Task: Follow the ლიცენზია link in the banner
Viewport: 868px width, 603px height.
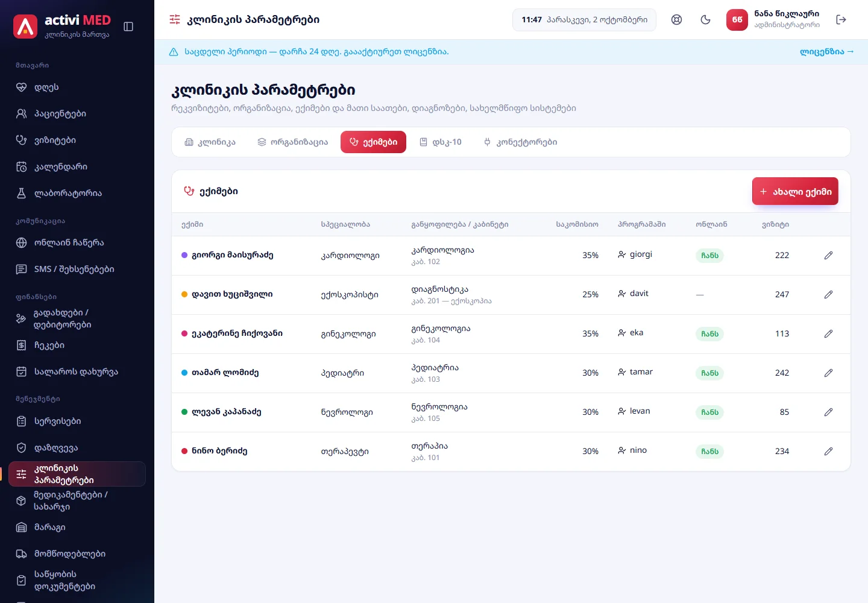Action: (x=827, y=52)
